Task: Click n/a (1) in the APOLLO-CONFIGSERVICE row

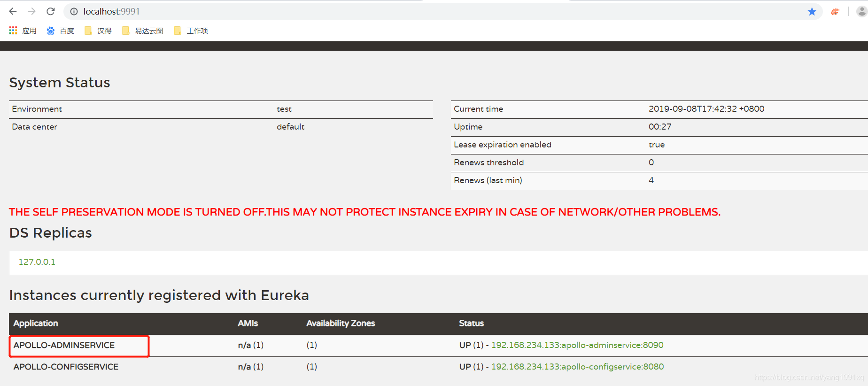Action: tap(251, 367)
